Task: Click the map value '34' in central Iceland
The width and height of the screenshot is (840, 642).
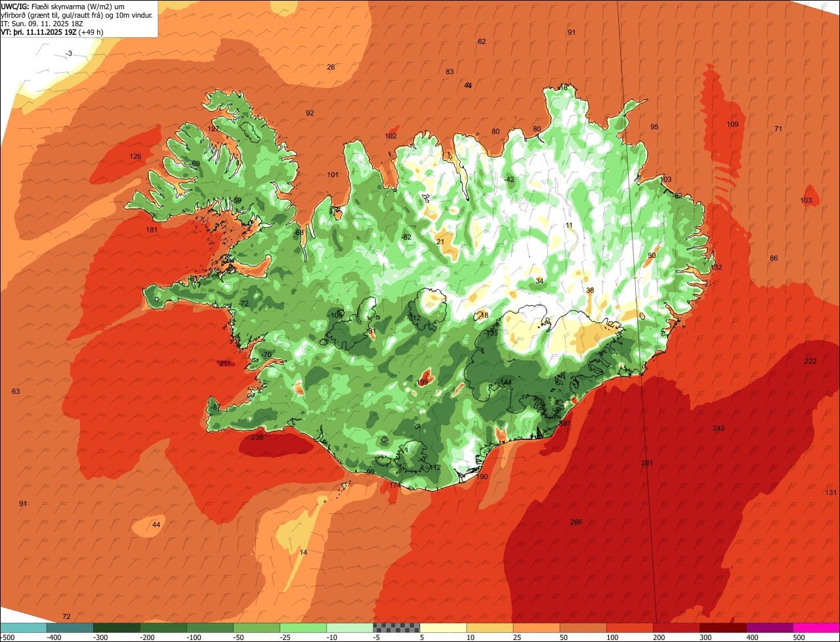Action: coord(539,282)
